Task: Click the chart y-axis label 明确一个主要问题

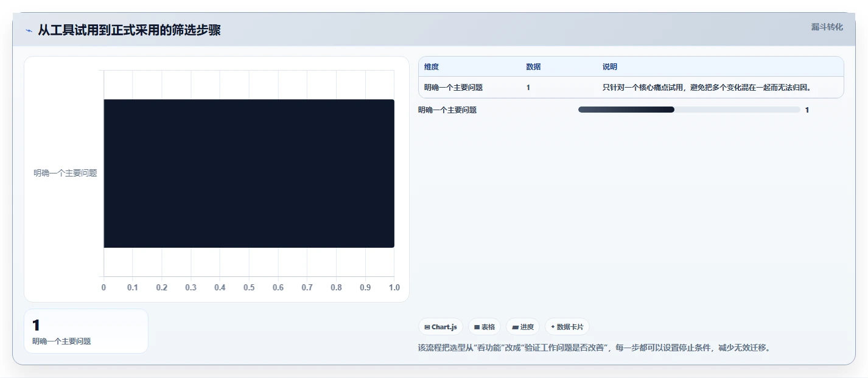Action: pos(65,173)
